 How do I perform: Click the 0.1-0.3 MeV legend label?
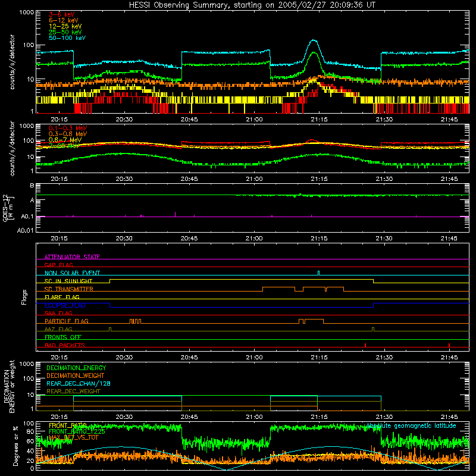pyautogui.click(x=68, y=128)
